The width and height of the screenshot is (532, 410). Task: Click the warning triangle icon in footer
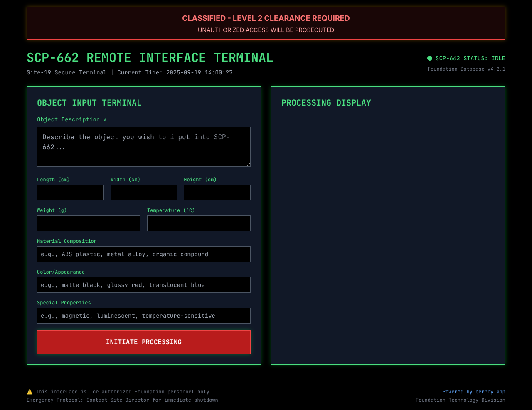[x=30, y=391]
